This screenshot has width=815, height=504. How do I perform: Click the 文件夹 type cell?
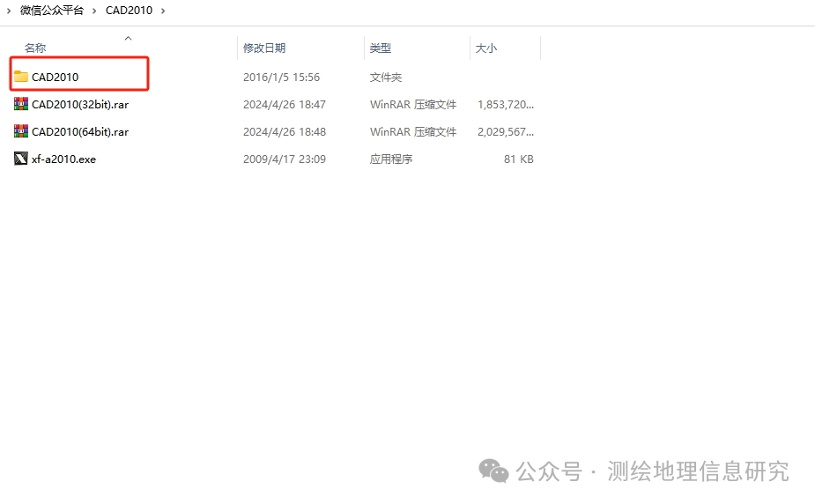pos(386,77)
